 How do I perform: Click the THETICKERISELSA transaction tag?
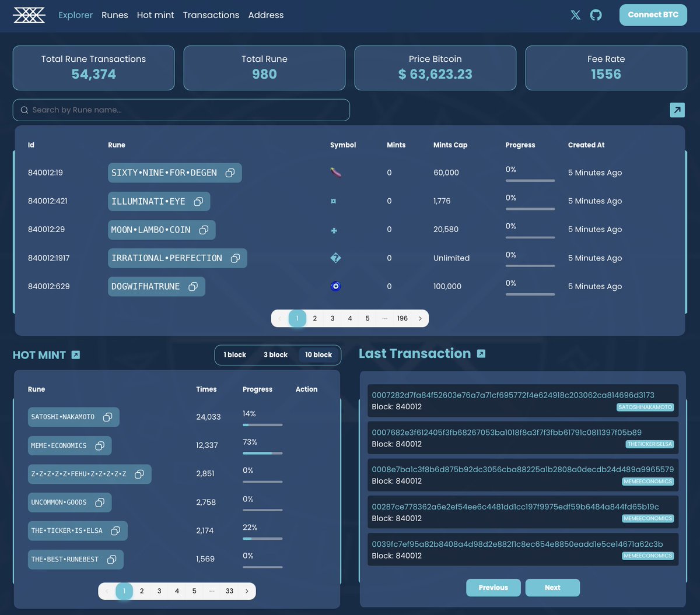(649, 444)
